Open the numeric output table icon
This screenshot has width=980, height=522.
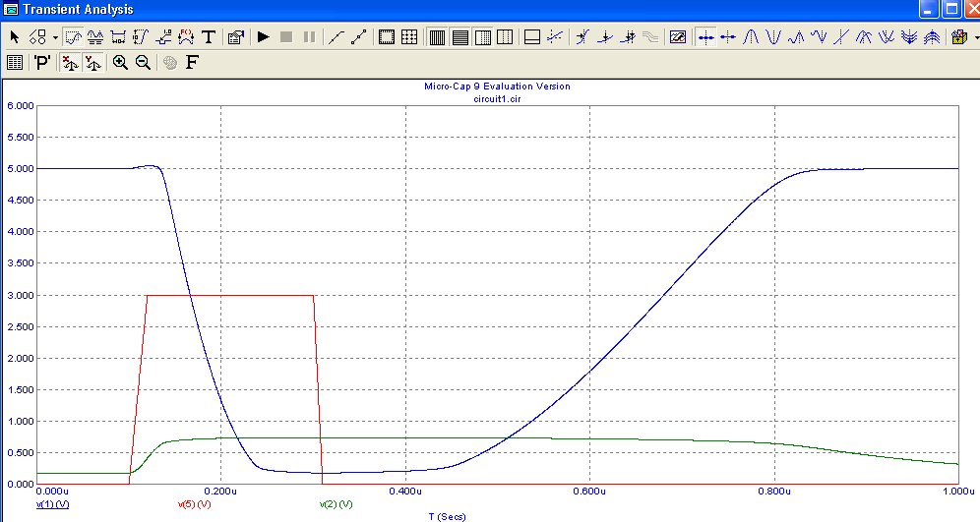[x=15, y=62]
